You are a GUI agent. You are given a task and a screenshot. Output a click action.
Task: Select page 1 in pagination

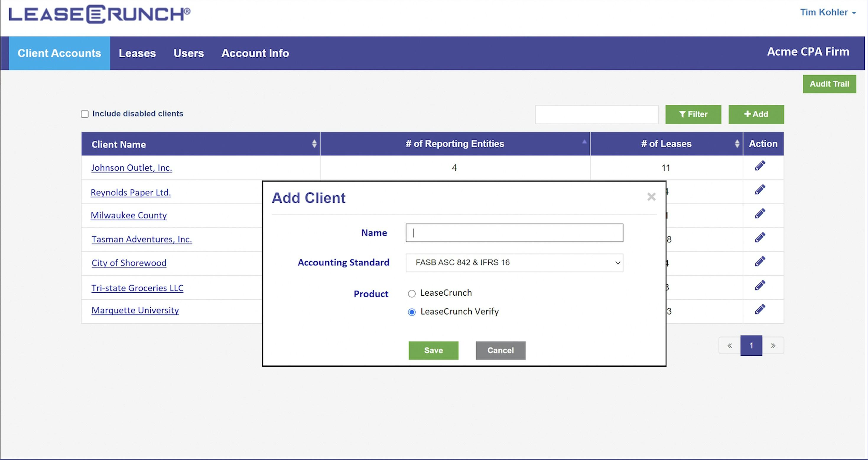tap(751, 345)
